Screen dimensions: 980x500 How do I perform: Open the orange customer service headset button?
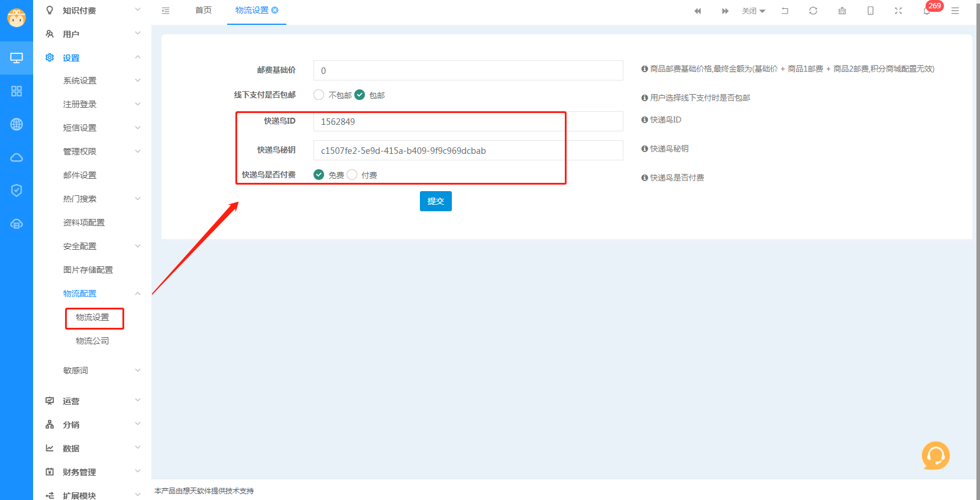(x=936, y=456)
